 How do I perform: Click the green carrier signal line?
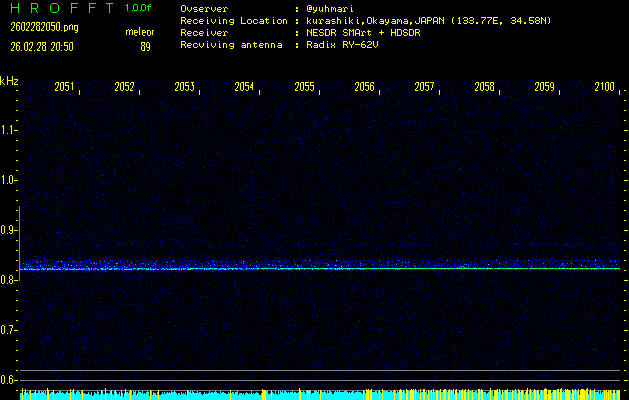320,268
